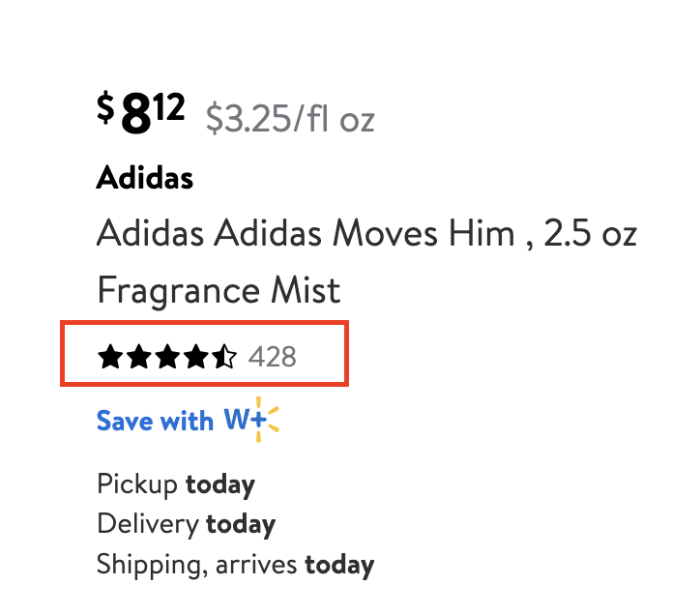Click the second filled rating star
This screenshot has width=700, height=615.
pyautogui.click(x=138, y=358)
